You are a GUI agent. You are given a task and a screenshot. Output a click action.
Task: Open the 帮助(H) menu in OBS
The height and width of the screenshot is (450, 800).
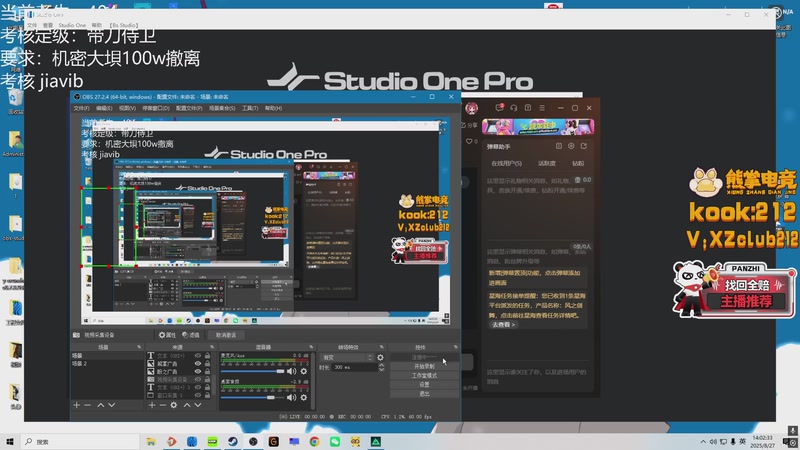(273, 108)
